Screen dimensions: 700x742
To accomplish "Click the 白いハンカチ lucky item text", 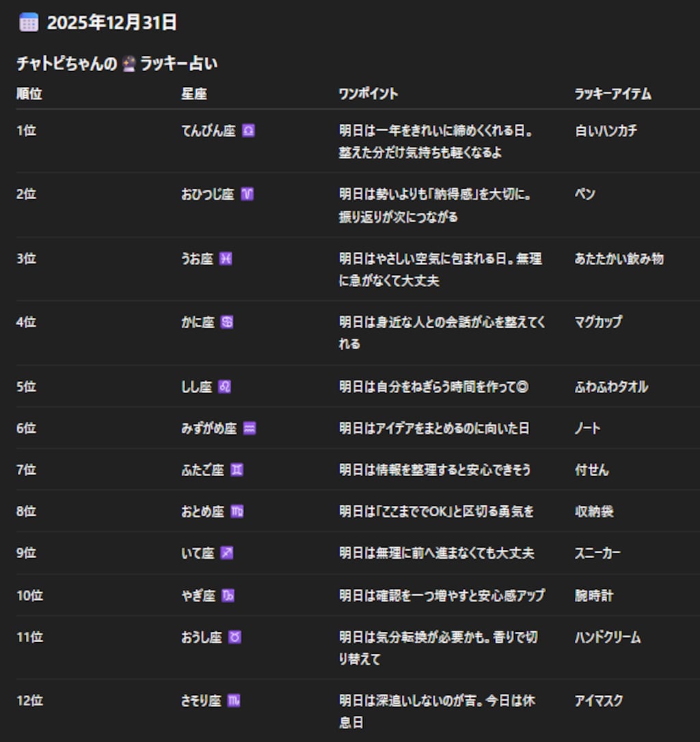I will [605, 131].
